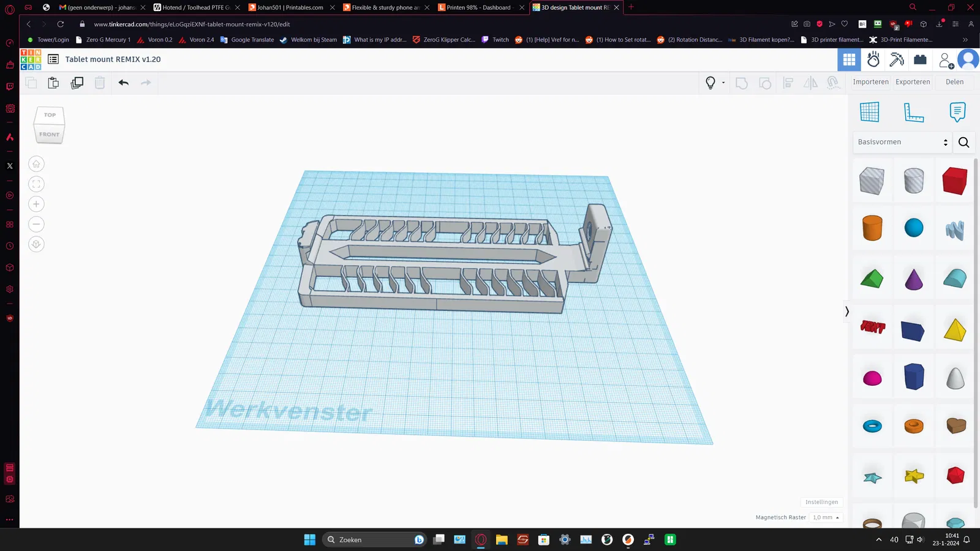This screenshot has width=980, height=551.
Task: Open the Twitch icon in Opera sidebar
Action: pyautogui.click(x=10, y=86)
